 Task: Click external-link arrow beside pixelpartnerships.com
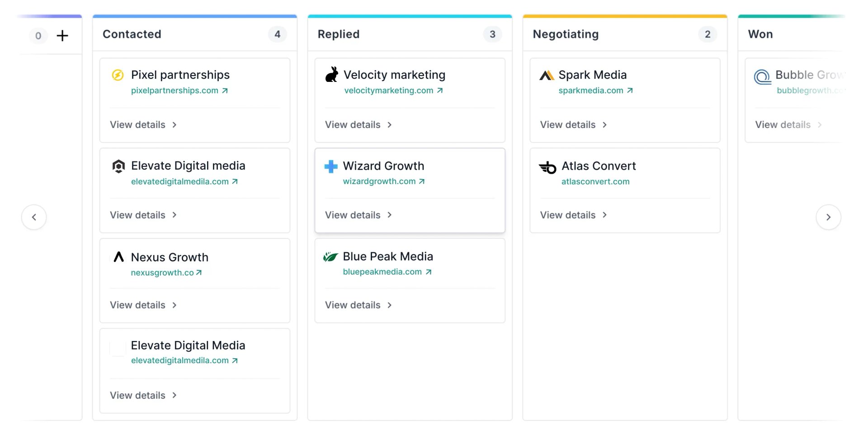[x=225, y=90]
